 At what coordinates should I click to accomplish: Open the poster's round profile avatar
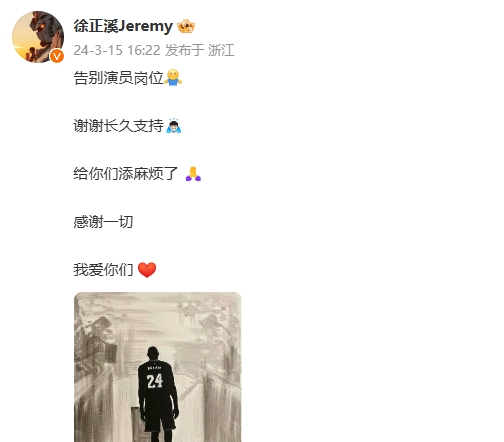click(x=38, y=37)
